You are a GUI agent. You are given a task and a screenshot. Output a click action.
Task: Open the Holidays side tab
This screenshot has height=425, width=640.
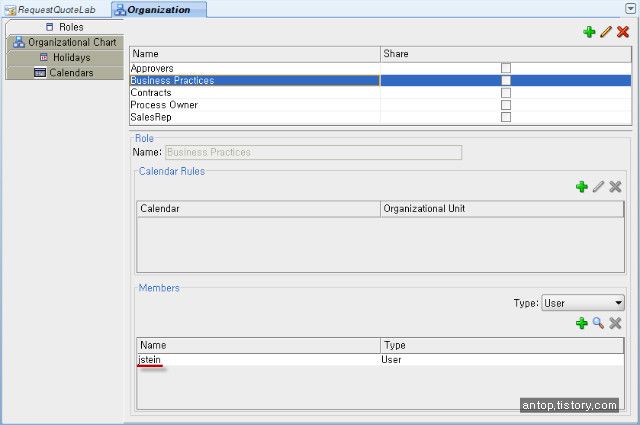click(65, 58)
